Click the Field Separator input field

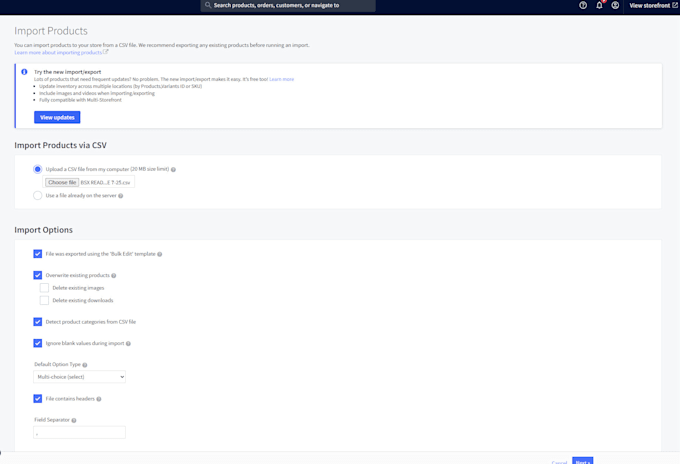(79, 432)
